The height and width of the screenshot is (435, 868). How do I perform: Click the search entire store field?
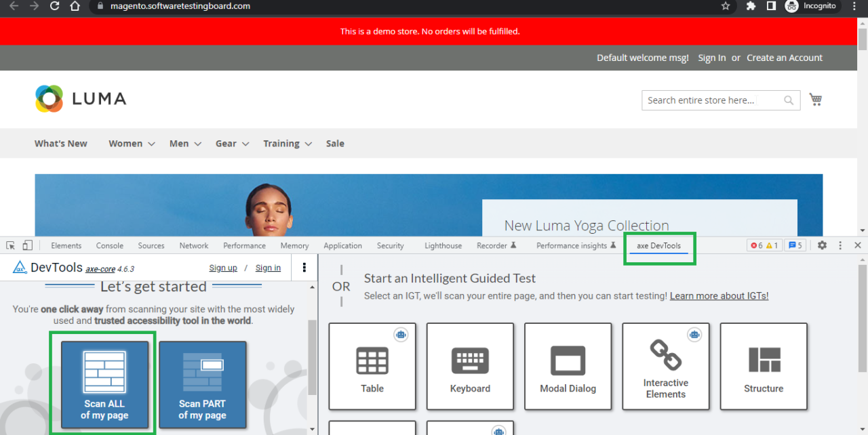click(711, 100)
